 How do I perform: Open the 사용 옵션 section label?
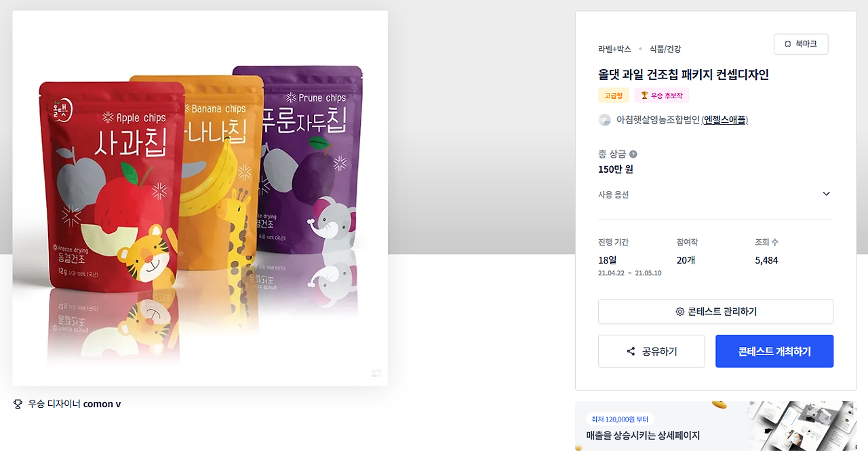click(x=613, y=194)
